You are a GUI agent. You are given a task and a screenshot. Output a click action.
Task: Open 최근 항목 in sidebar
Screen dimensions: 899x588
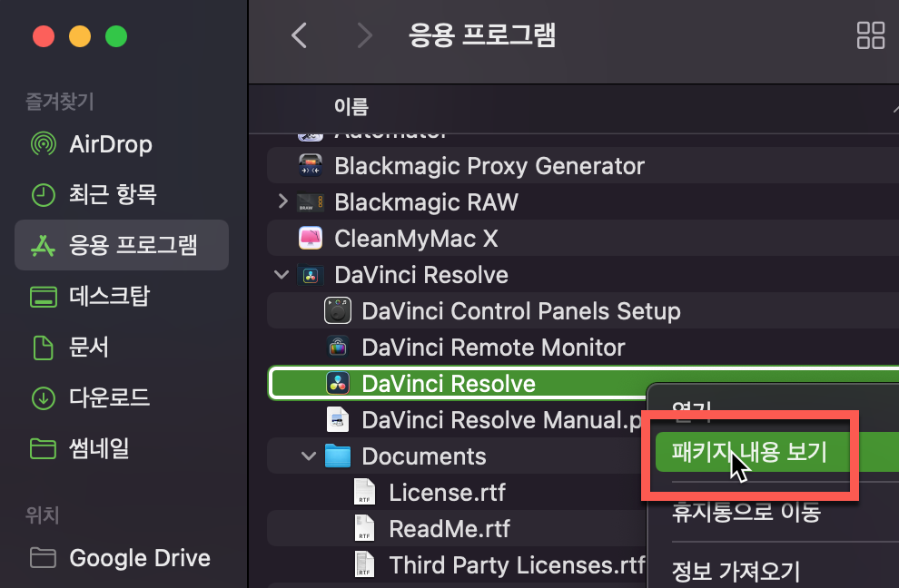[113, 195]
